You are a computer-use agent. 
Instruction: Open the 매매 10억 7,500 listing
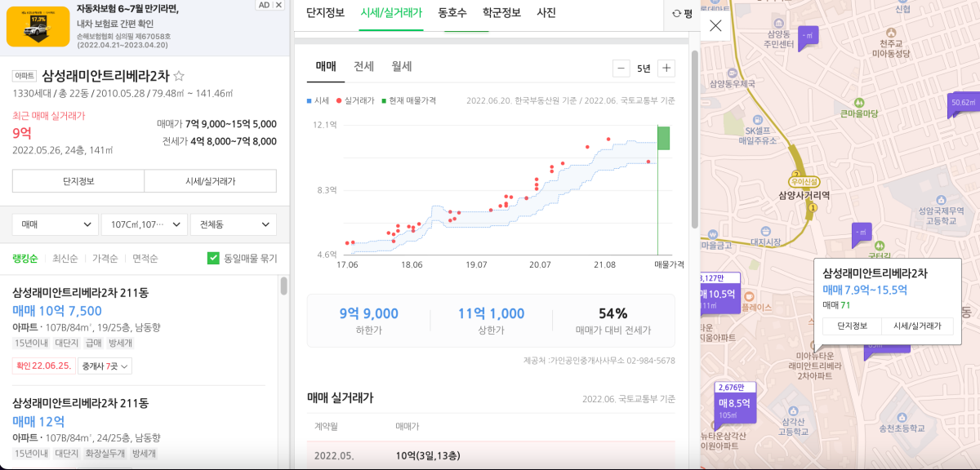[x=57, y=310]
